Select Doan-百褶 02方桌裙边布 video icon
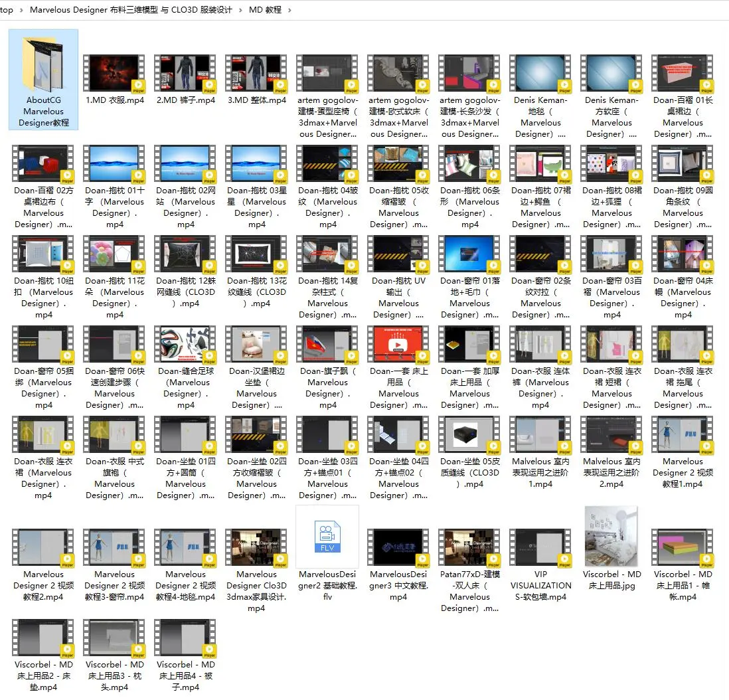Screen dimensions: 729x700 click(x=43, y=163)
